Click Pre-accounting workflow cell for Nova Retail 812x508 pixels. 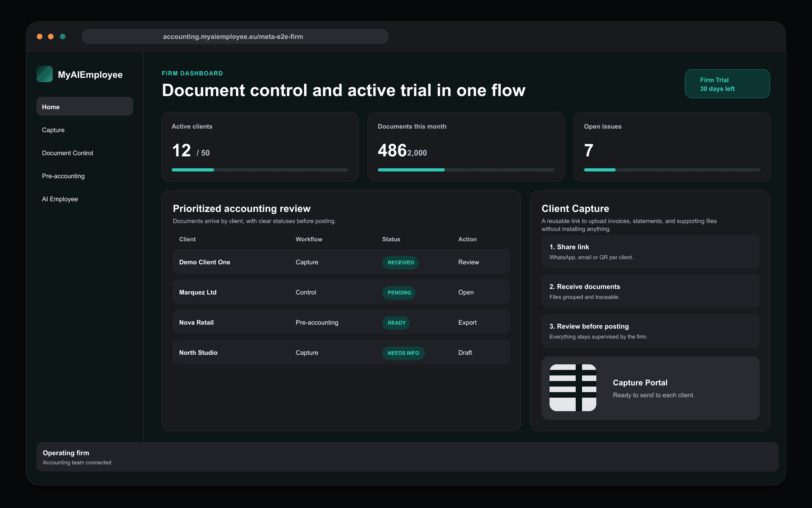[x=317, y=323]
